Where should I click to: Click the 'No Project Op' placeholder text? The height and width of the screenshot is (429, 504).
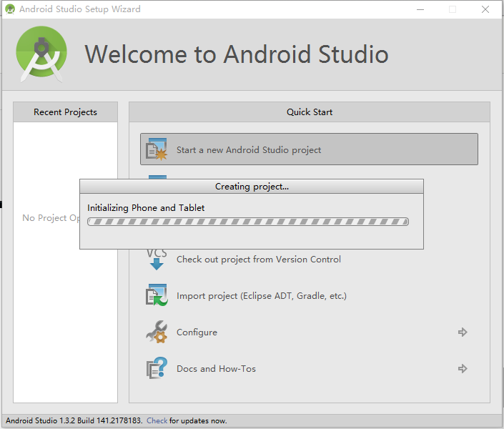tap(51, 218)
